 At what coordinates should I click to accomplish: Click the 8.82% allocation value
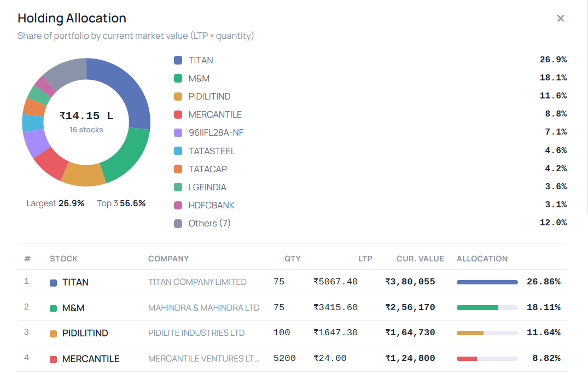click(x=546, y=358)
